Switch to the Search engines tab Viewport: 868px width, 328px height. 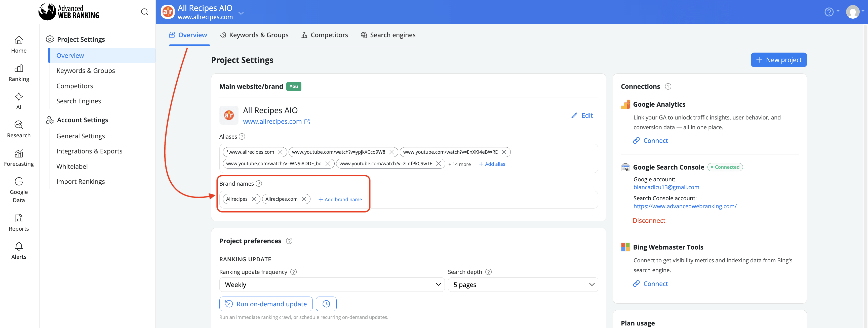[x=388, y=35]
